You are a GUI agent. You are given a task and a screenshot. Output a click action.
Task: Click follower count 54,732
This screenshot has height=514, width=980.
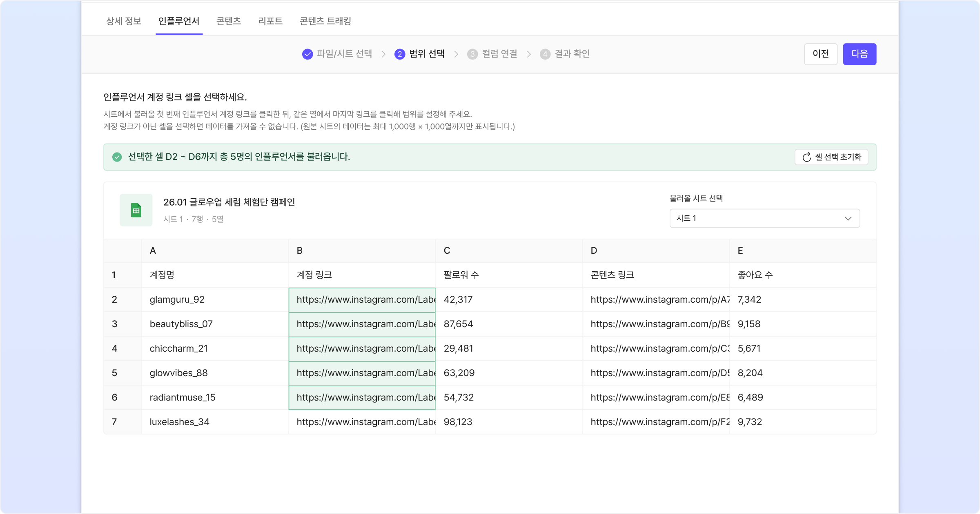click(x=509, y=397)
